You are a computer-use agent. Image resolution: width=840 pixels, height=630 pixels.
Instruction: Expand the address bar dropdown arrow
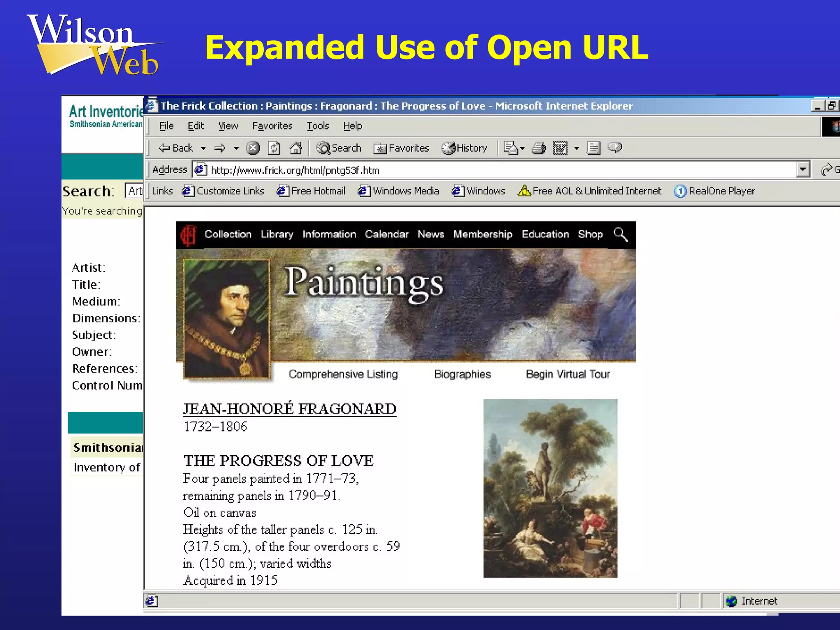(x=803, y=169)
